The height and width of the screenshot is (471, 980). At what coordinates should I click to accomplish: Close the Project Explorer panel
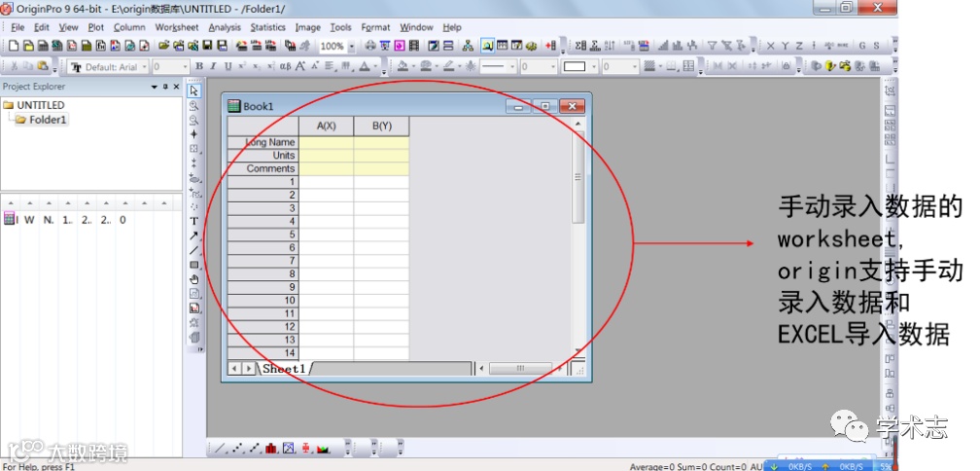(176, 87)
